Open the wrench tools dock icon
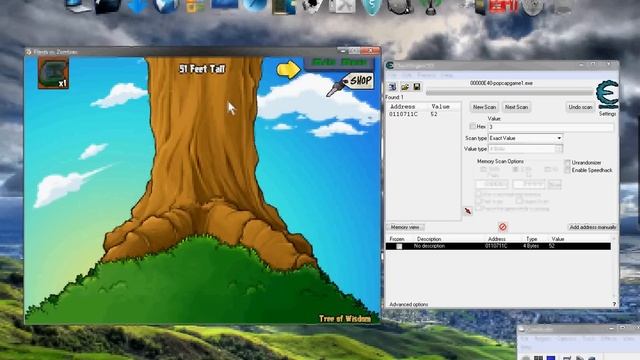This screenshot has width=640, height=360. 342,6
